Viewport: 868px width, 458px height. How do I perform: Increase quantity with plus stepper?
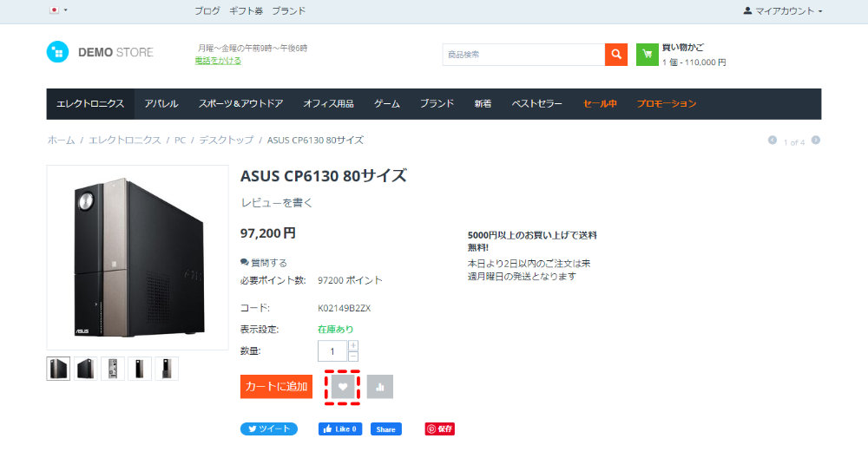tap(353, 346)
